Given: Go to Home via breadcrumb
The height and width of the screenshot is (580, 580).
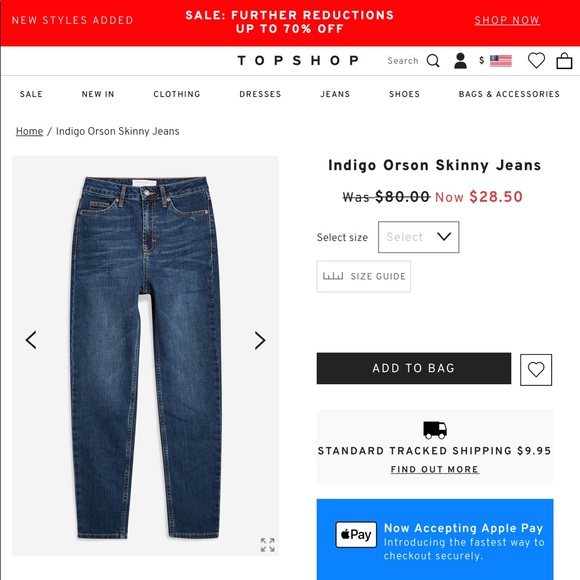Looking at the screenshot, I should coord(29,131).
